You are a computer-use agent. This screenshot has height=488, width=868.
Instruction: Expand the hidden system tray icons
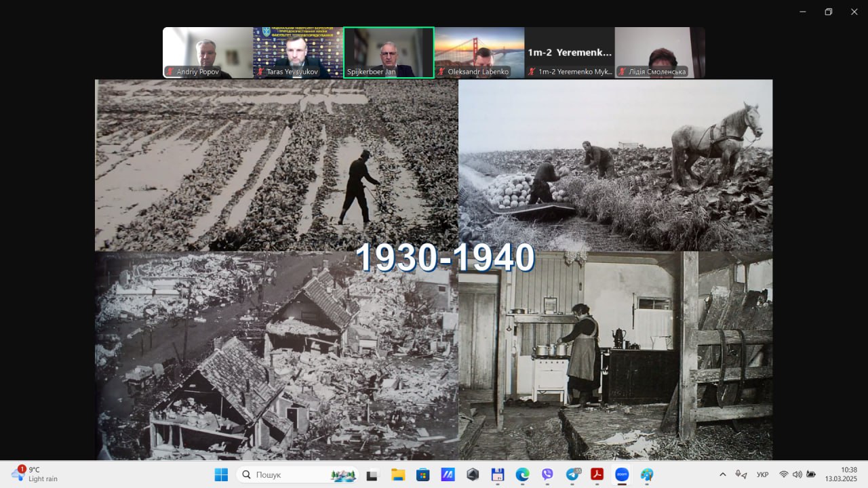coord(723,474)
